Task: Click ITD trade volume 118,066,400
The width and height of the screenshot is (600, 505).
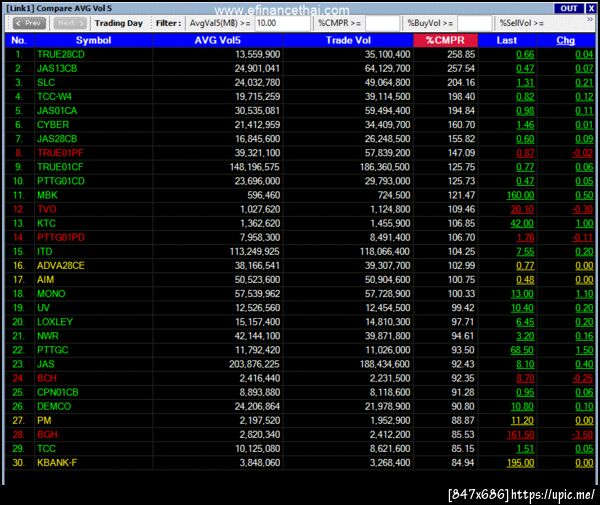Action: (385, 252)
